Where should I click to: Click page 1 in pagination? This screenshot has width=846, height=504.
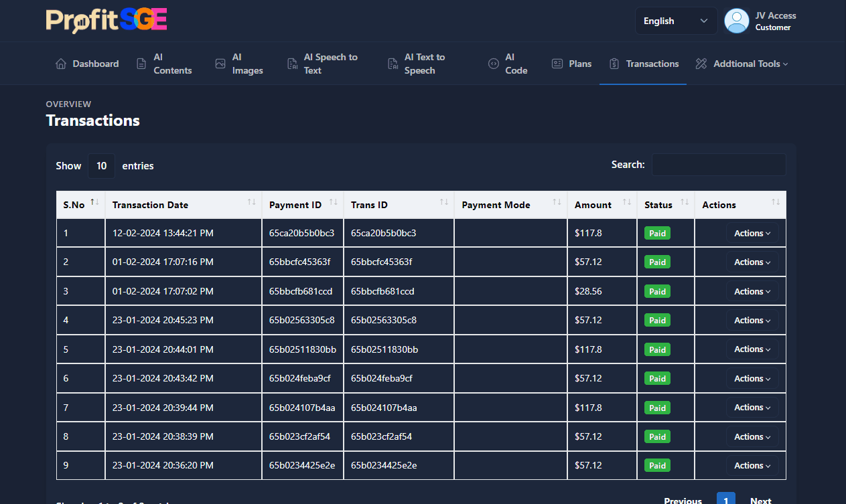[725, 499]
